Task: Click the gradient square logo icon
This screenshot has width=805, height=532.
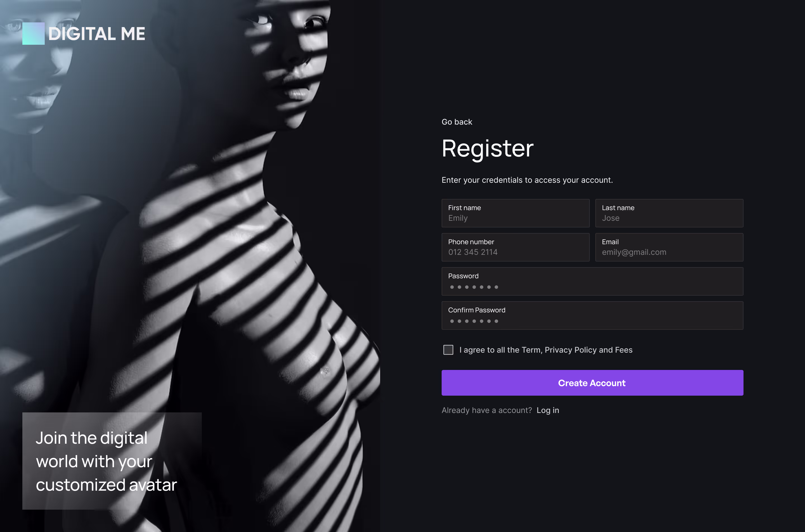Action: pyautogui.click(x=33, y=34)
